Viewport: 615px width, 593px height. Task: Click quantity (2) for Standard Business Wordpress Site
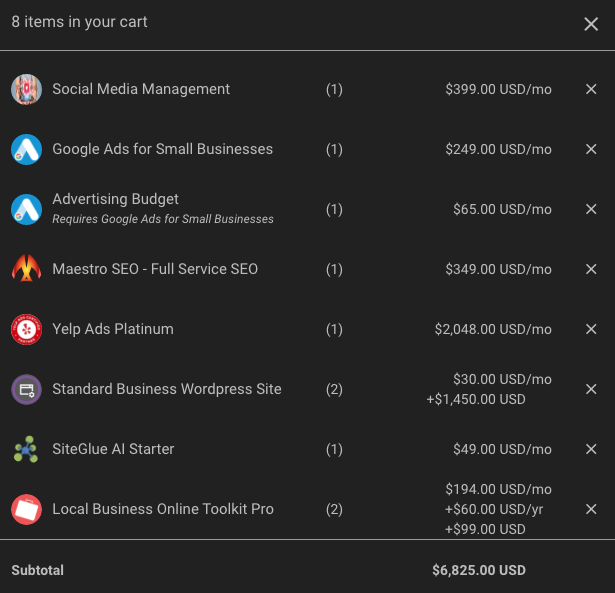click(334, 389)
